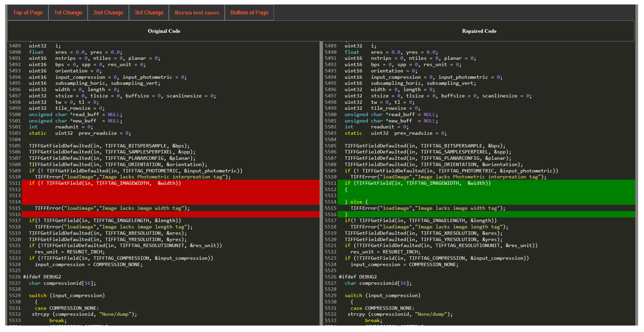
Task: Click red highlighted empty line 5516 on left
Action: 170,215
